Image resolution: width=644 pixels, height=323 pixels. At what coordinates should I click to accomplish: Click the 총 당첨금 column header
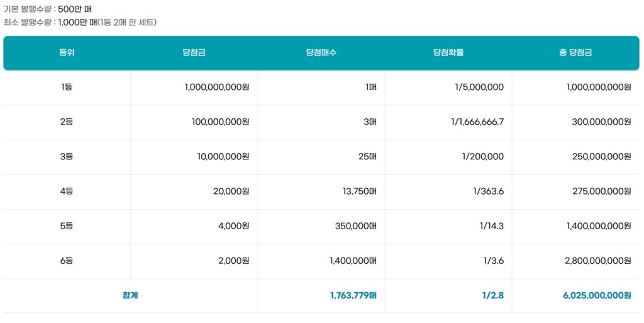point(575,53)
